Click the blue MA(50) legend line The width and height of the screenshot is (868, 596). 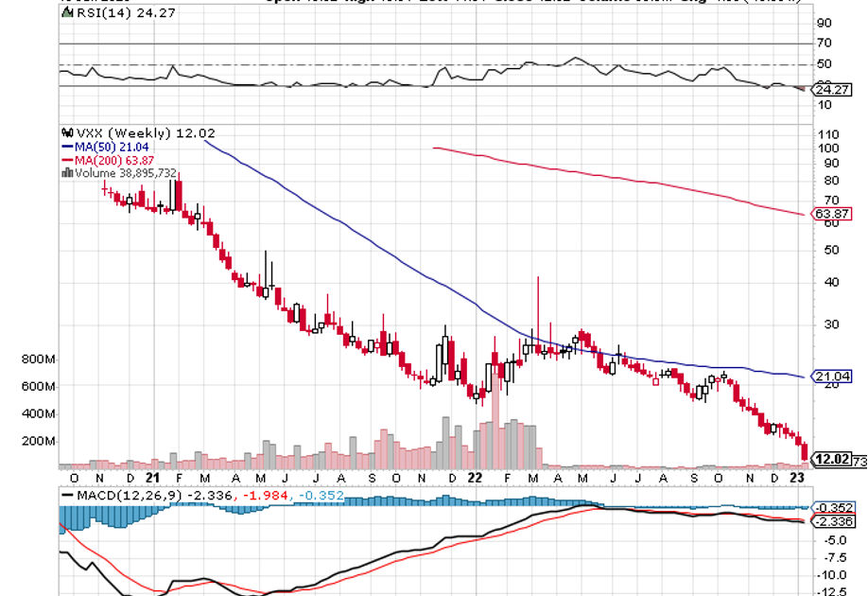pos(67,147)
